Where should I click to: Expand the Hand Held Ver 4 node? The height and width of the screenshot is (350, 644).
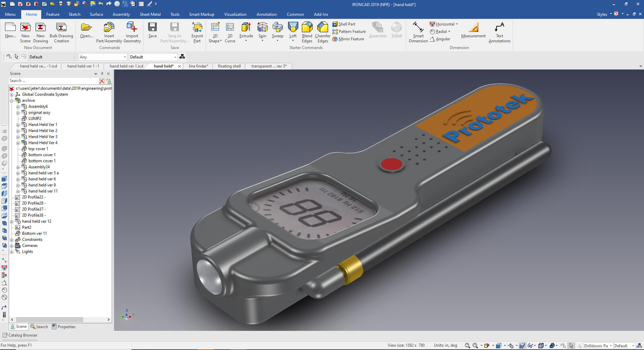point(18,143)
